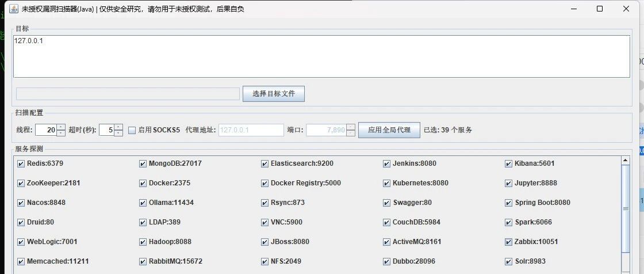Image resolution: width=644 pixels, height=274 pixels.
Task: Toggle Docker Registry:5000 checkbox
Action: tap(264, 183)
